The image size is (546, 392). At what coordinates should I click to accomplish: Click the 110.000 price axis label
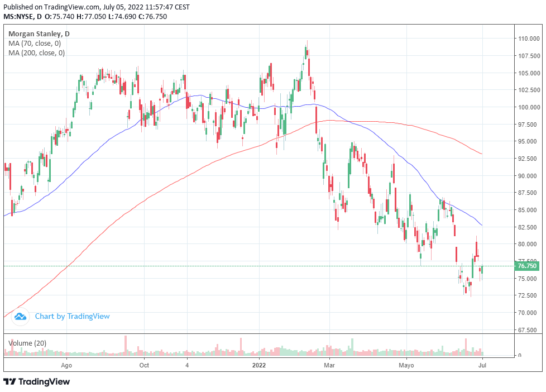(x=529, y=39)
